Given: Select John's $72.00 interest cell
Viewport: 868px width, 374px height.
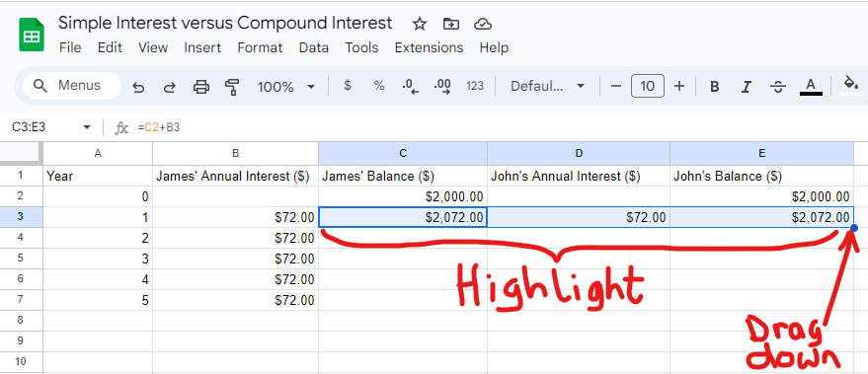Looking at the screenshot, I should [579, 217].
